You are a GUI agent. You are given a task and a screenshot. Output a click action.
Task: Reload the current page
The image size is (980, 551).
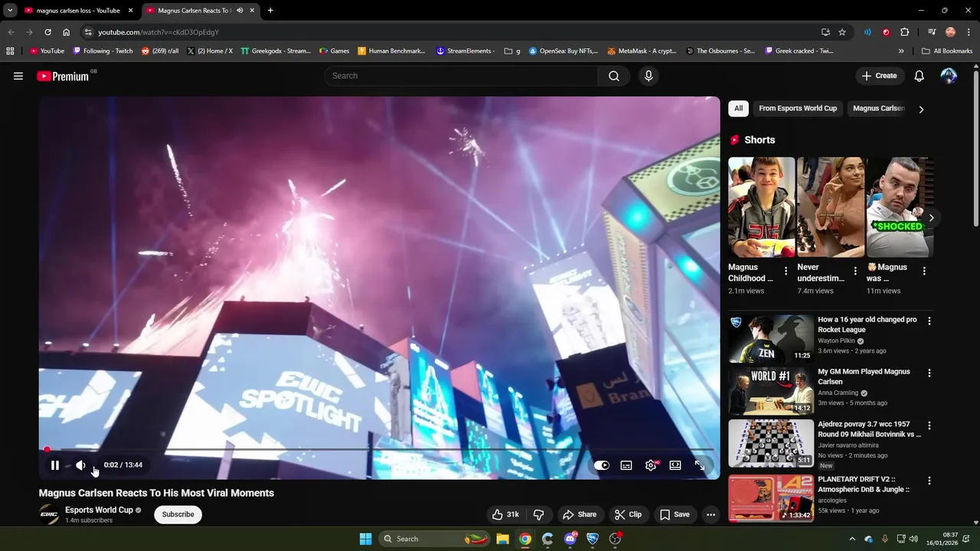[x=47, y=32]
